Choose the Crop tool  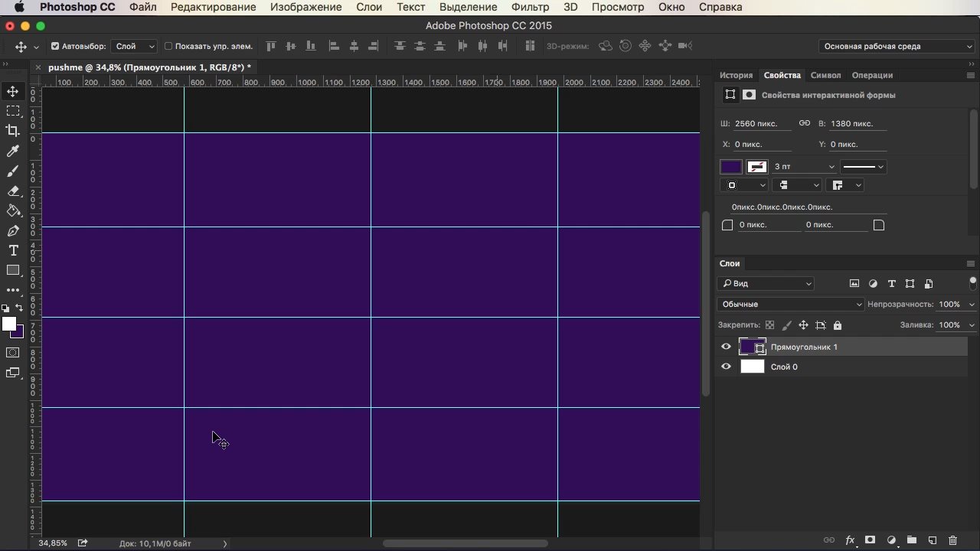(13, 132)
